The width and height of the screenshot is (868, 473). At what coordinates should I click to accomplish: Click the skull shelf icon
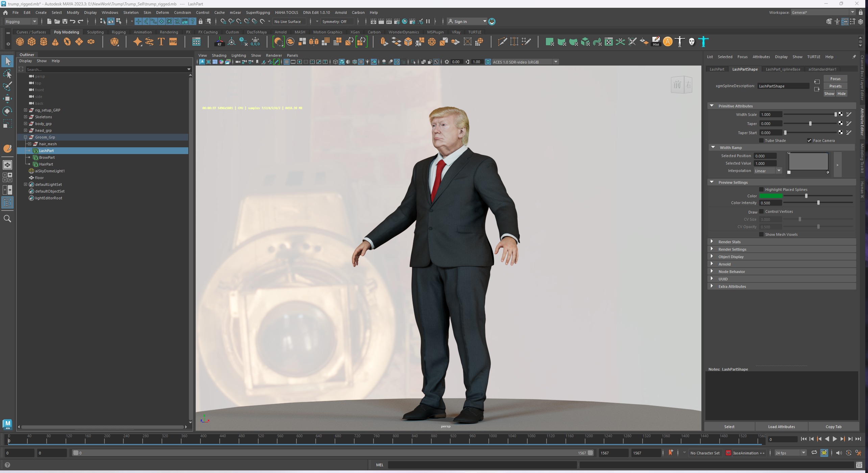(692, 42)
